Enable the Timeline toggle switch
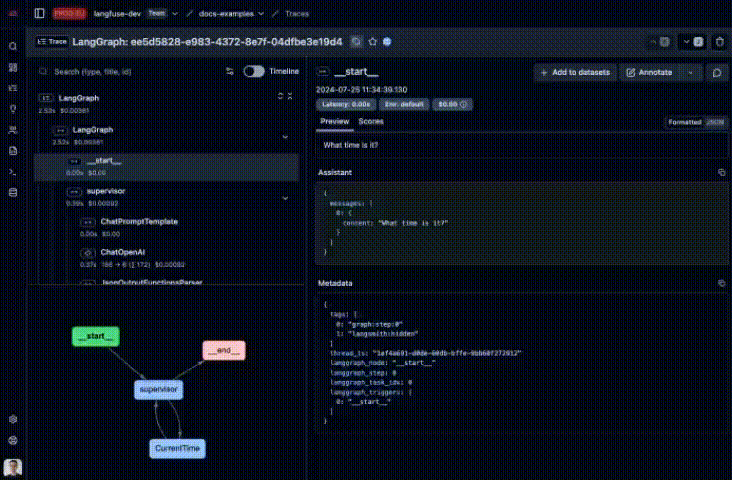Image resolution: width=732 pixels, height=480 pixels. (x=253, y=72)
